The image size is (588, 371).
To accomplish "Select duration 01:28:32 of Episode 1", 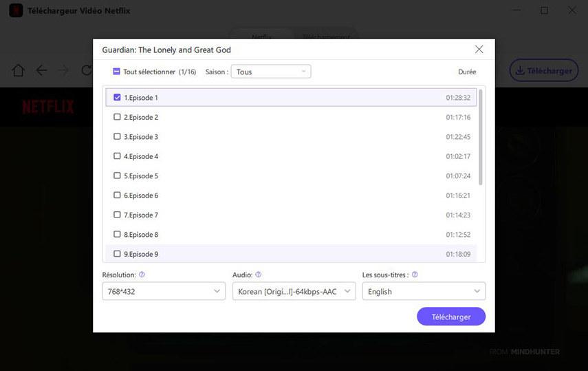I will coord(458,98).
